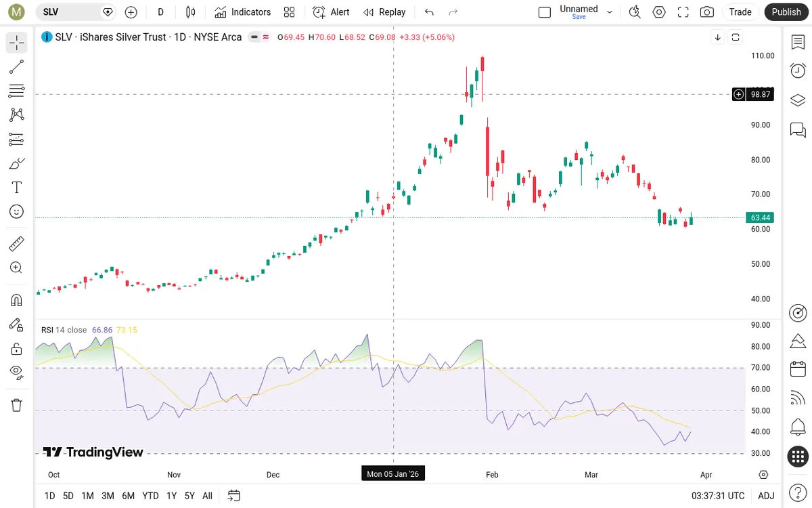The width and height of the screenshot is (812, 508).
Task: Select the YTD time range
Action: (x=151, y=496)
